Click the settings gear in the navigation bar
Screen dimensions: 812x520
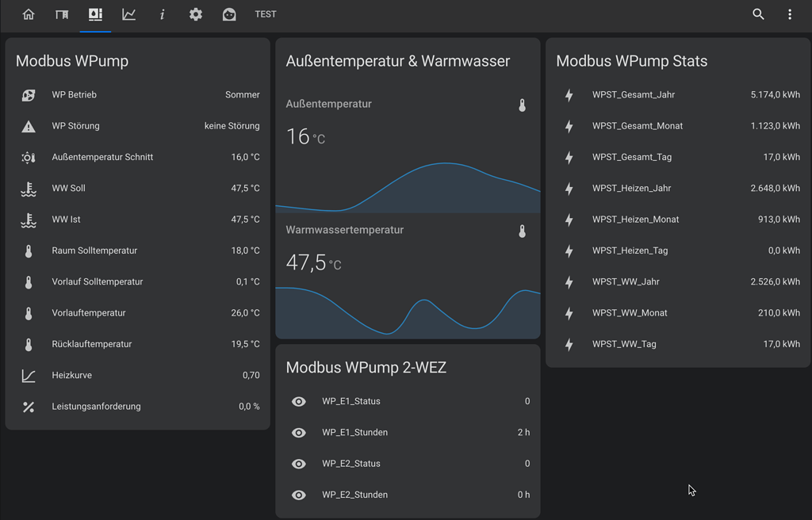click(x=195, y=13)
